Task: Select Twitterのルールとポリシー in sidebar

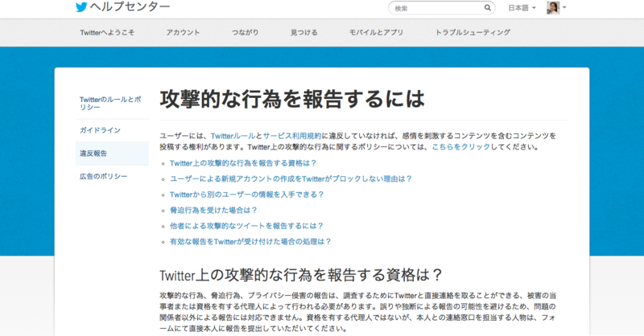Action: [x=110, y=103]
